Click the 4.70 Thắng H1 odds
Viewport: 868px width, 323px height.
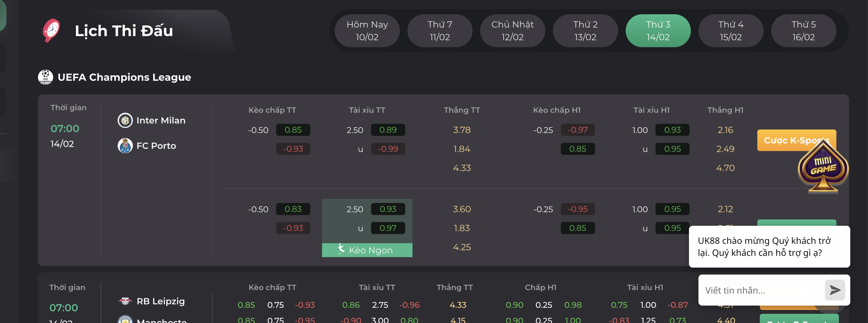[x=725, y=168]
